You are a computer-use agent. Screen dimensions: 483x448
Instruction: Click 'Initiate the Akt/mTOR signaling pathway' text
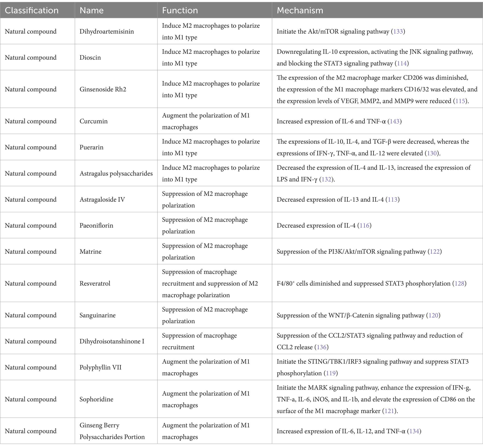(x=333, y=32)
